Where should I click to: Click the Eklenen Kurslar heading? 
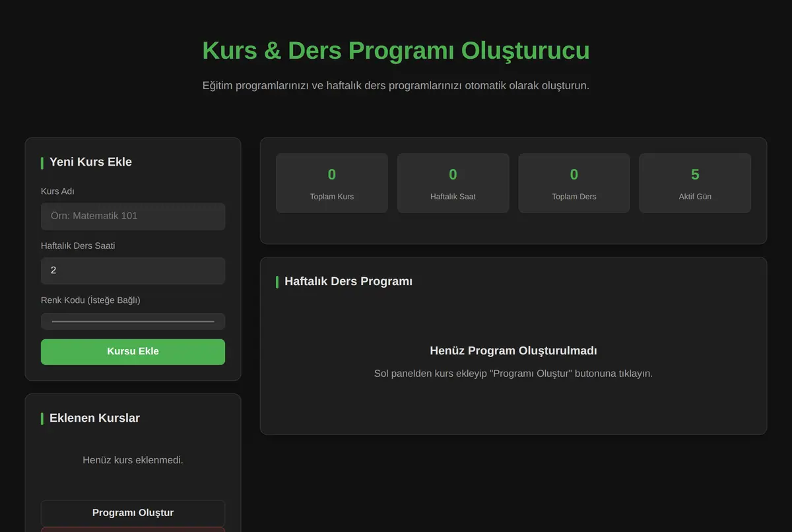[x=94, y=418]
